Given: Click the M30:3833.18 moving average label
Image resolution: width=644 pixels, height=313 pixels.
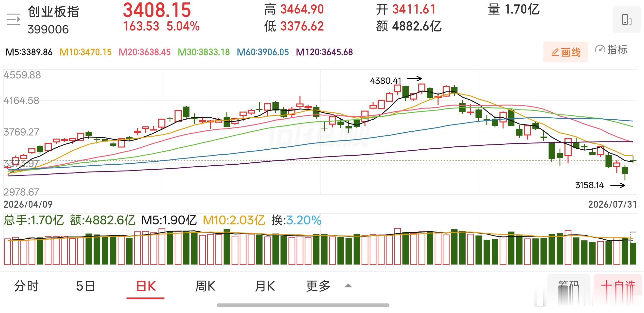Looking at the screenshot, I should [x=204, y=52].
